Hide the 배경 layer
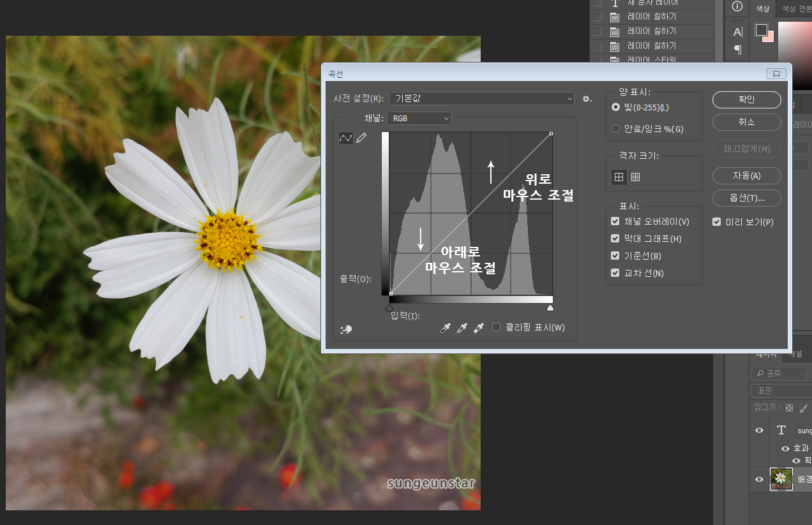 tap(759, 479)
